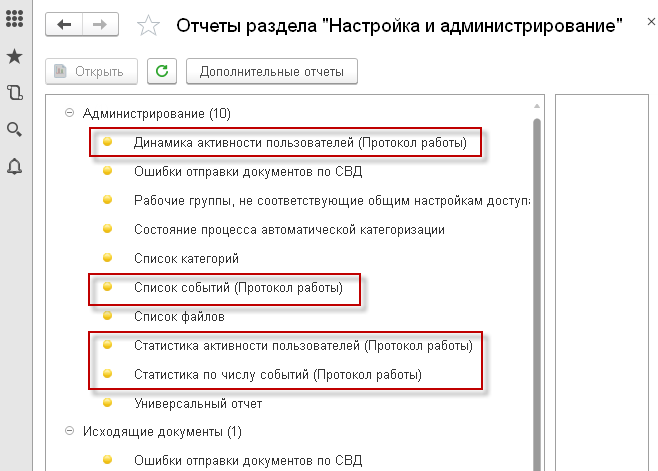Select Список событий (Протокол работы)
658x471 pixels.
pyautogui.click(x=238, y=288)
